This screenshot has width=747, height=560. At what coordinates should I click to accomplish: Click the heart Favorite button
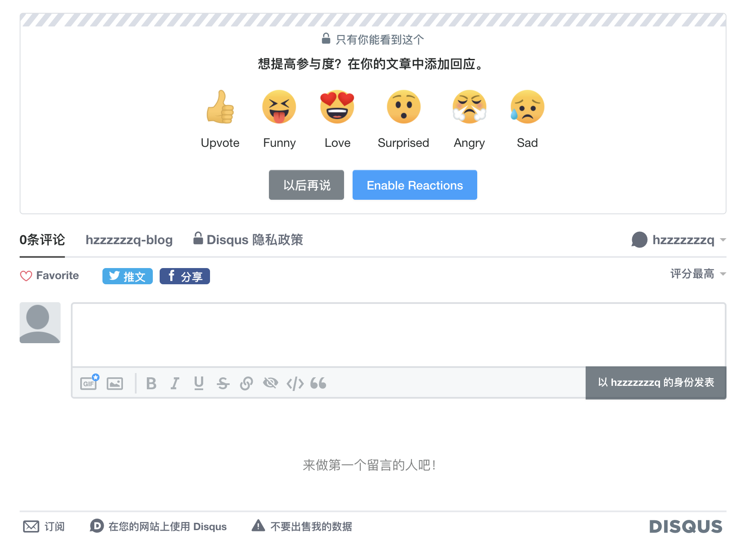[50, 276]
